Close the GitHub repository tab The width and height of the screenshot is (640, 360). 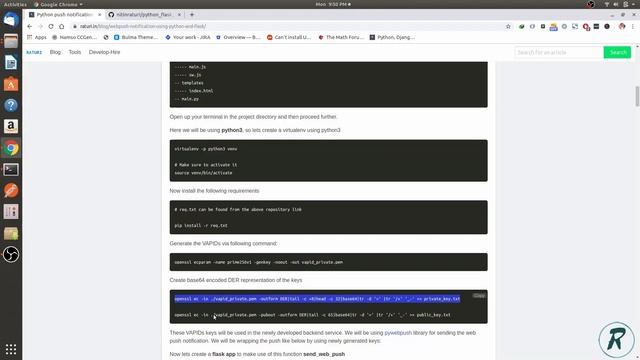179,15
